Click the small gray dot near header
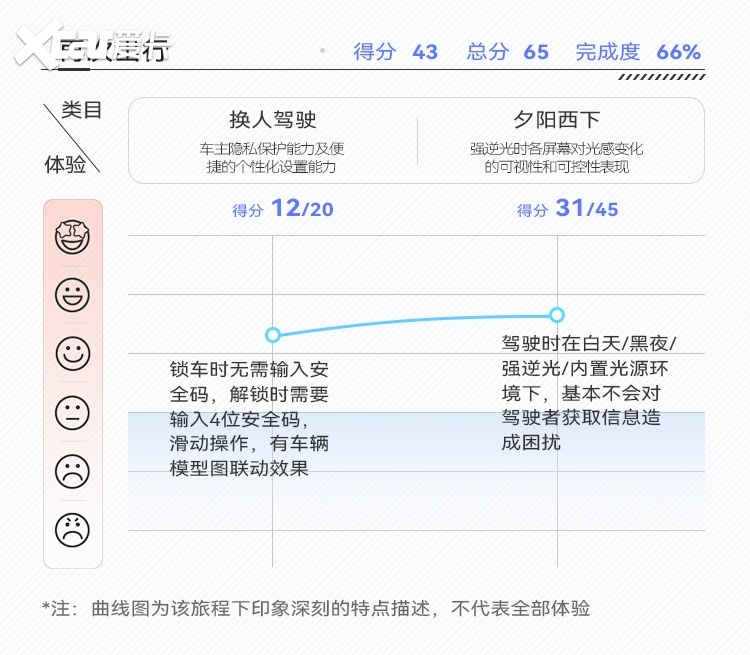750x655 pixels. [322, 50]
